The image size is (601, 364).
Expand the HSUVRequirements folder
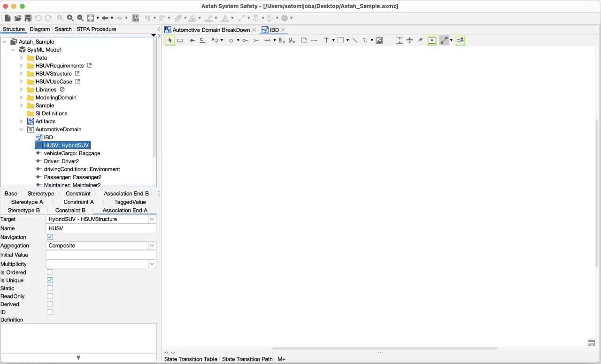pos(21,66)
